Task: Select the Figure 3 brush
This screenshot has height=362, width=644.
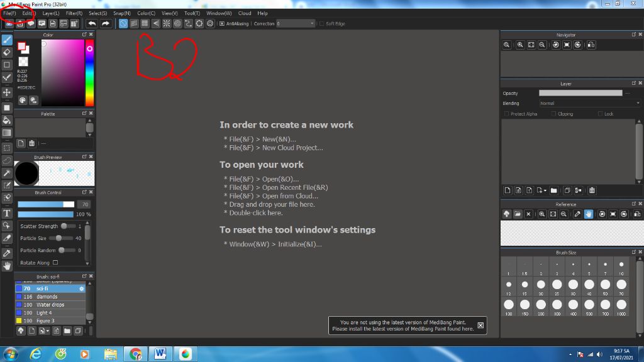Action: click(x=50, y=321)
